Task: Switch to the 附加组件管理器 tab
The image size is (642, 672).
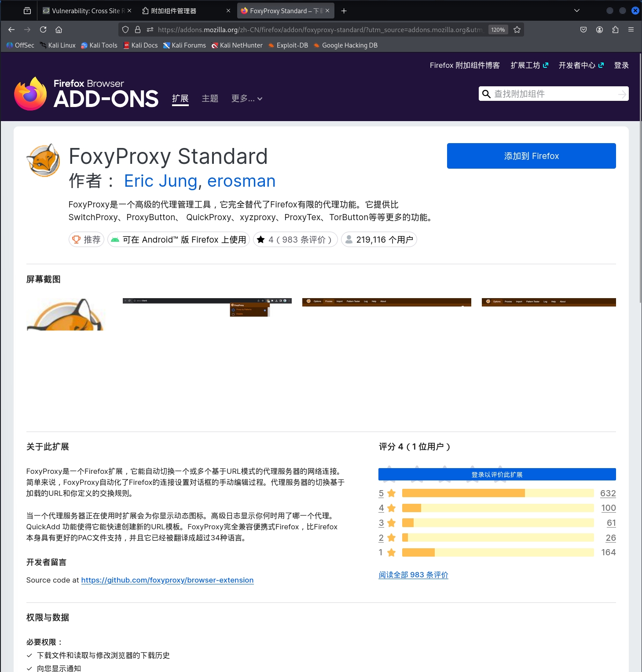Action: [x=186, y=11]
